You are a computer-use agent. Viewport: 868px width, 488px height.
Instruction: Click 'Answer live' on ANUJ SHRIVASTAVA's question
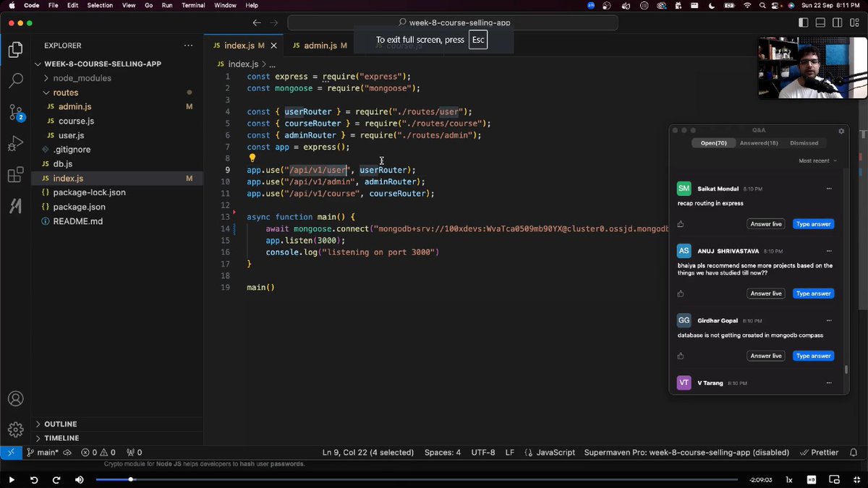point(765,293)
